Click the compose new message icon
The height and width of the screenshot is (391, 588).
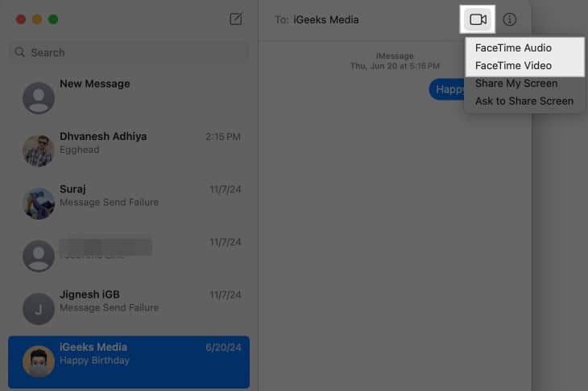tap(236, 19)
